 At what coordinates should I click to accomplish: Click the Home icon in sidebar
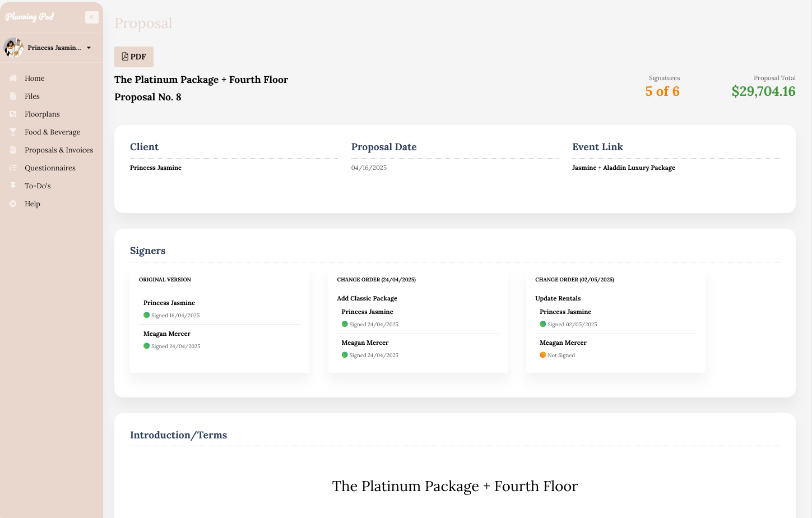click(13, 78)
